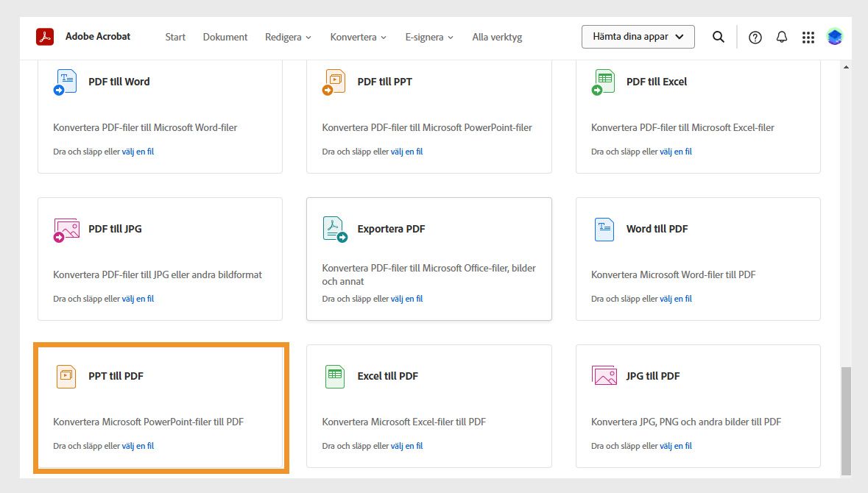Open the apps grid icon
Screen dimensions: 868x493
808,38
